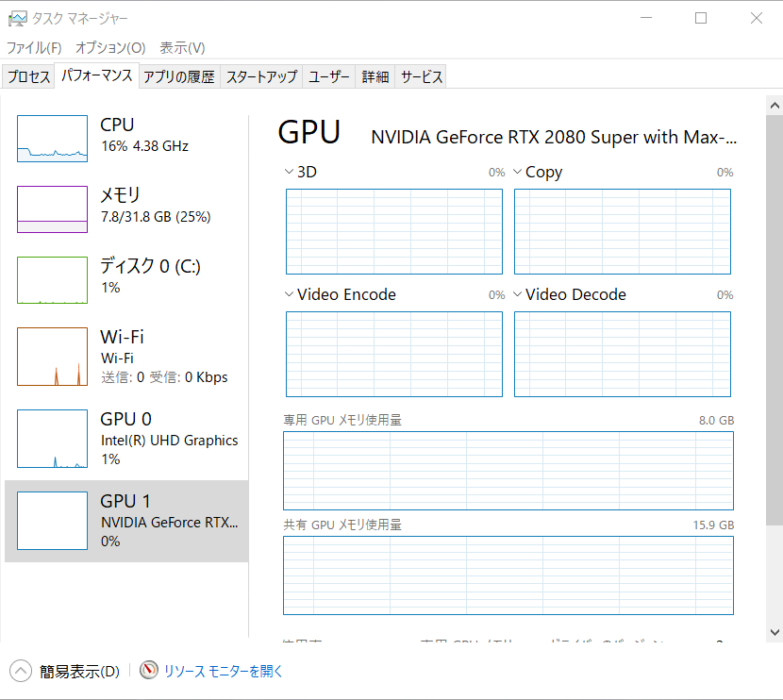
Task: Click the Copy engine usage graph
Action: click(623, 232)
